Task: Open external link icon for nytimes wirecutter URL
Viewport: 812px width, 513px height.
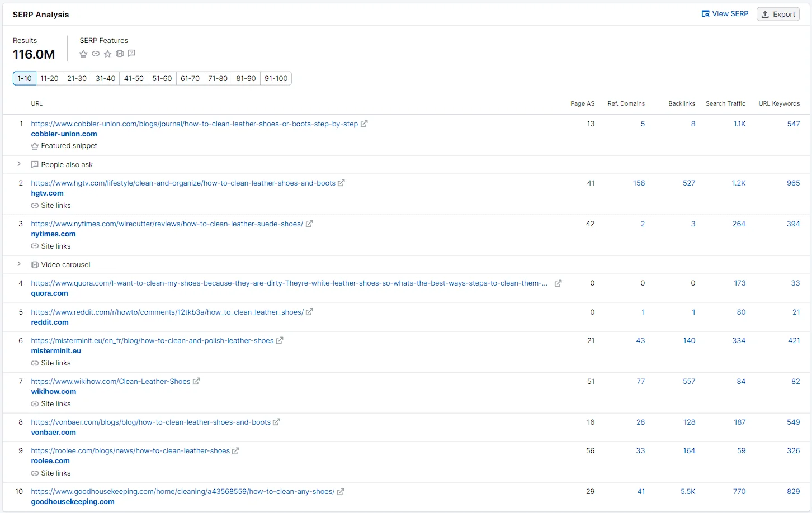Action: pos(309,224)
